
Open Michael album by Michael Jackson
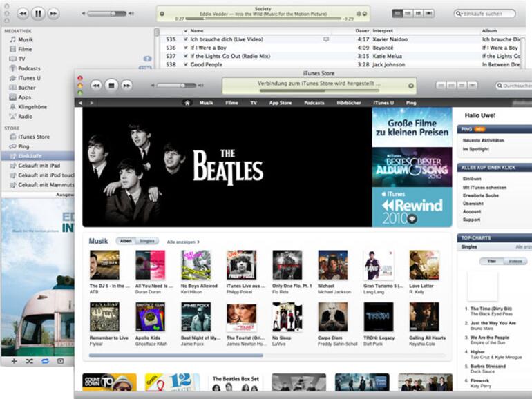[333, 265]
